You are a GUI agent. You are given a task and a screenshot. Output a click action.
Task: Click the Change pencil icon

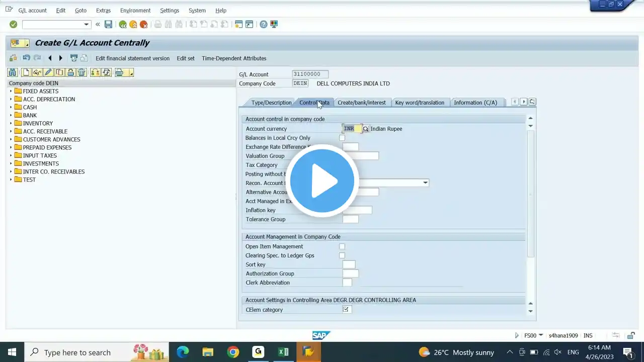[x=48, y=72]
